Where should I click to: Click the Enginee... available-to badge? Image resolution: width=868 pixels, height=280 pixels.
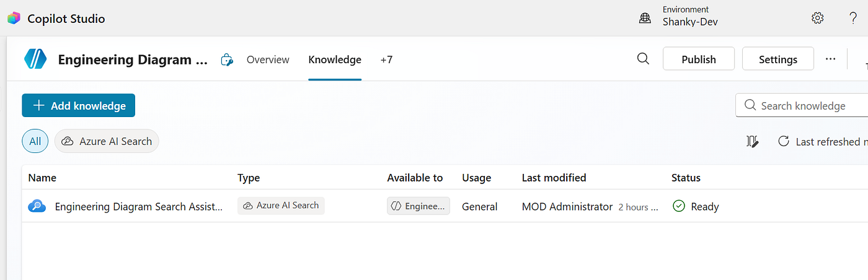418,206
